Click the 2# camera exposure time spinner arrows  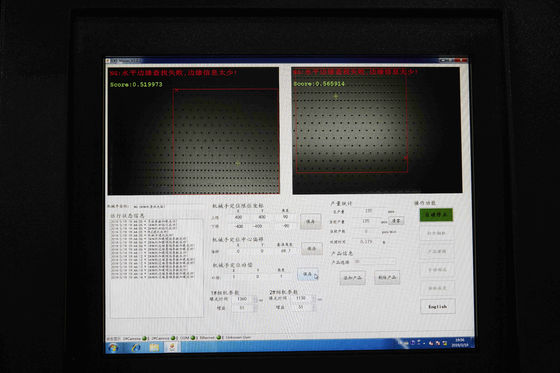(x=314, y=298)
